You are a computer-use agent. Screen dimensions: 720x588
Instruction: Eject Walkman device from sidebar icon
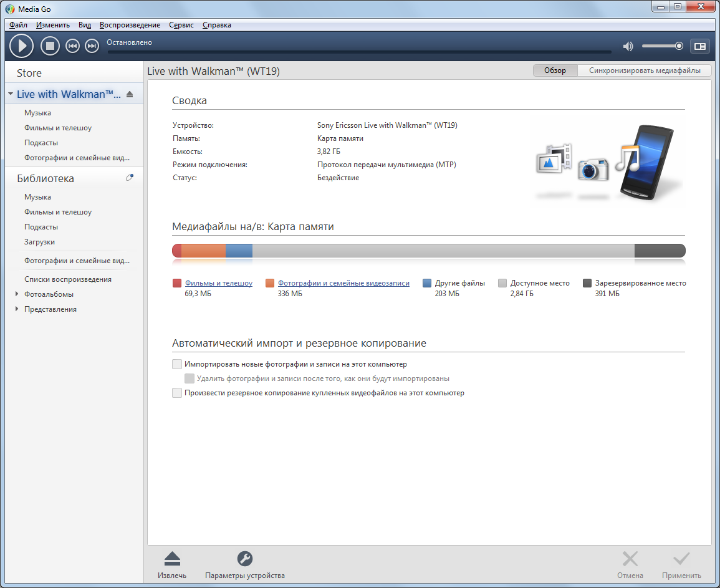(x=130, y=94)
